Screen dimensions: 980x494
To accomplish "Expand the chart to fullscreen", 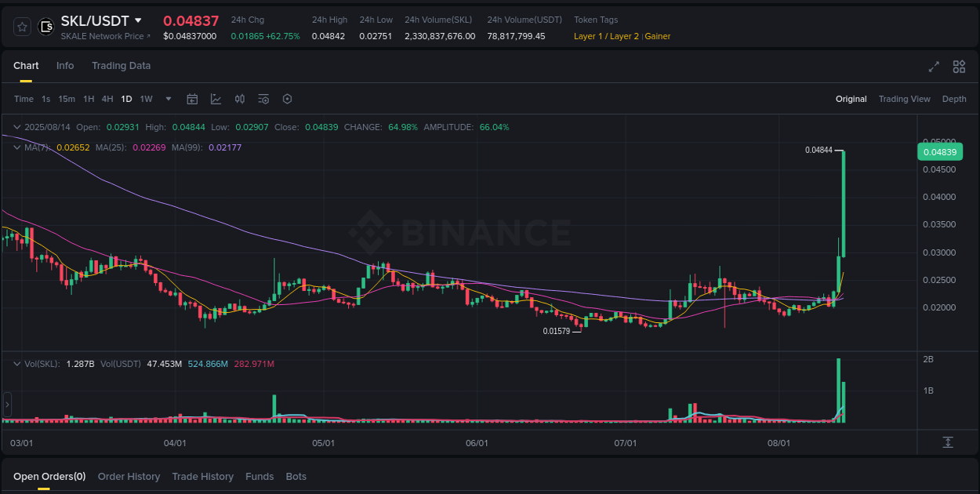I will click(x=934, y=67).
